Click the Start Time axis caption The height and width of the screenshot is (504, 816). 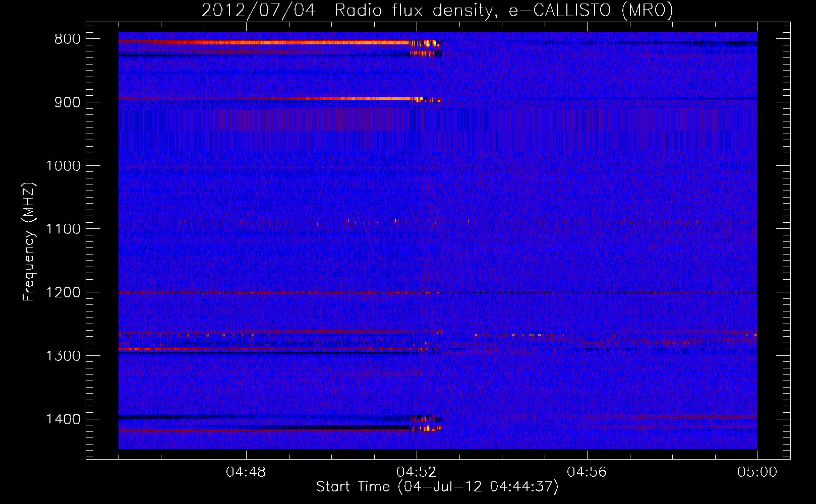(437, 487)
